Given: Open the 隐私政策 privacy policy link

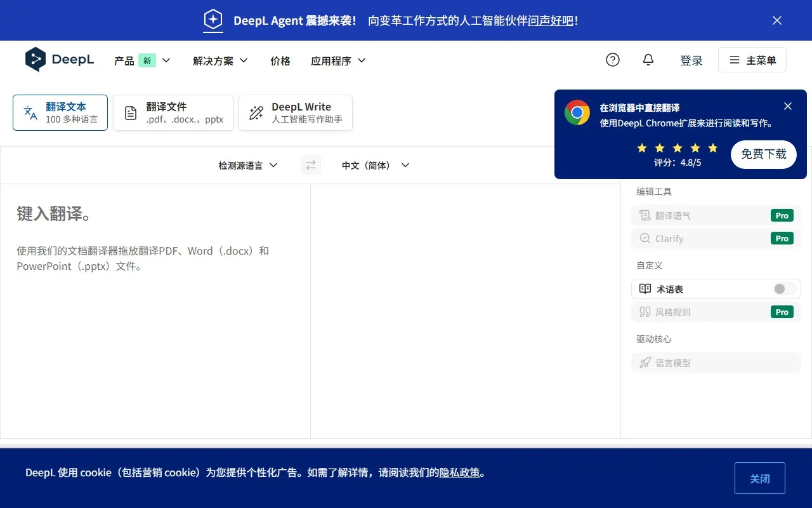Looking at the screenshot, I should 461,472.
